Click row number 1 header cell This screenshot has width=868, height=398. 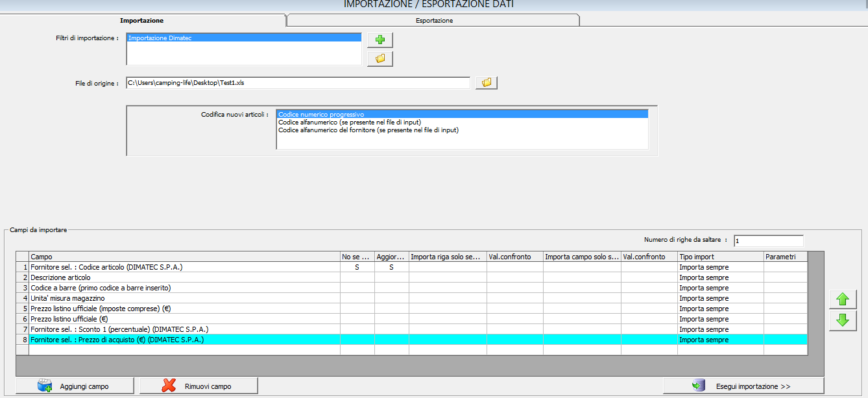coord(23,267)
